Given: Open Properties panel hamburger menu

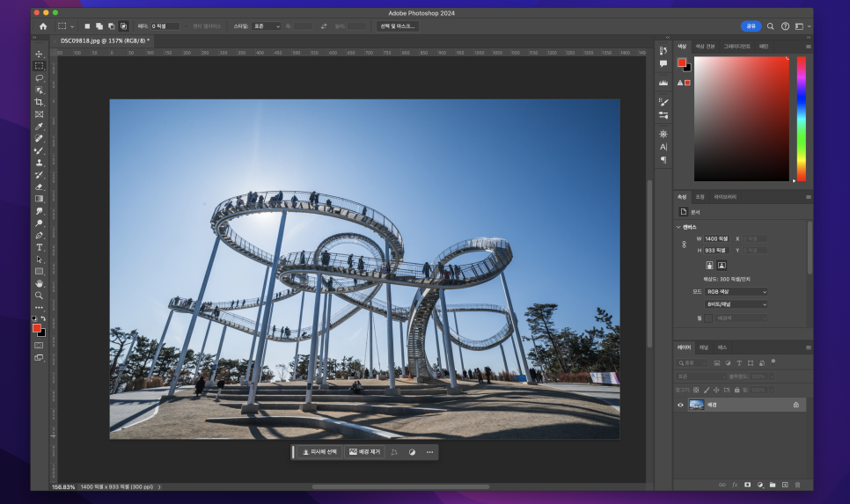Looking at the screenshot, I should [809, 197].
